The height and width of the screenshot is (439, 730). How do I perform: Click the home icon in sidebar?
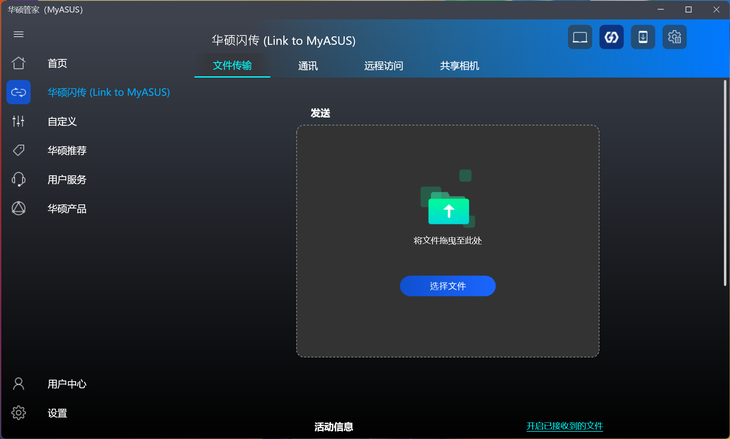(19, 63)
